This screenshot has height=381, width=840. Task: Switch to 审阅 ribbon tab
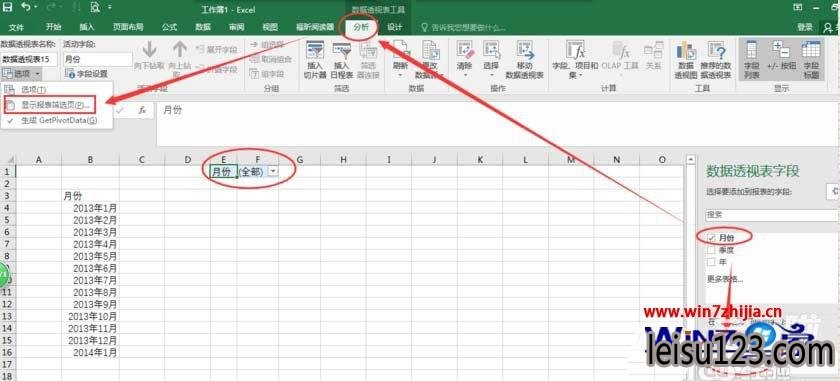click(237, 27)
